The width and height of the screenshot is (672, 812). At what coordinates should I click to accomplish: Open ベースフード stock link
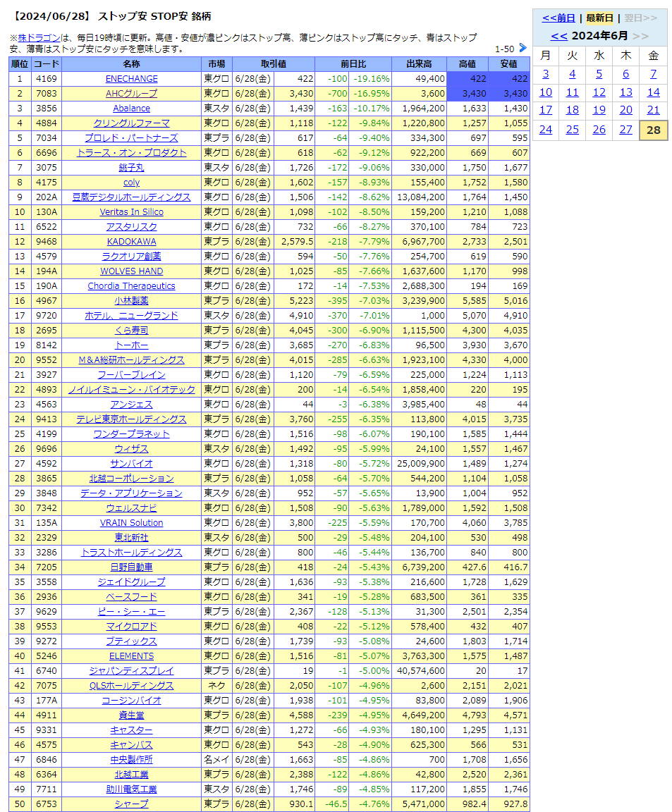[x=132, y=597]
